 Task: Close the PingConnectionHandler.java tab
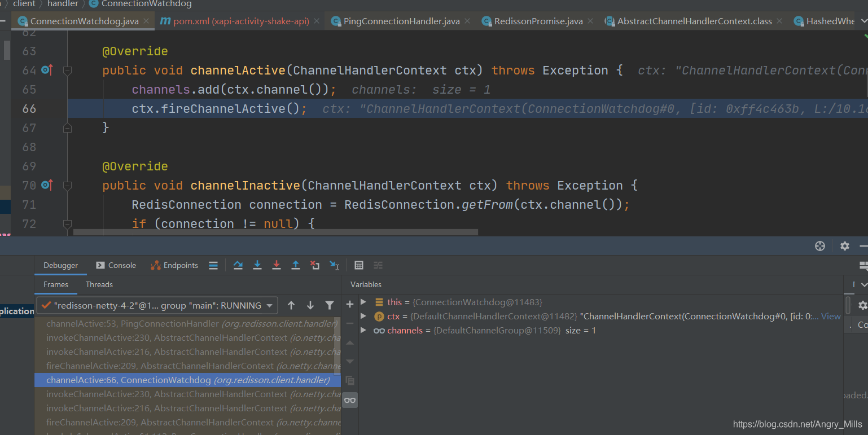[x=467, y=21]
